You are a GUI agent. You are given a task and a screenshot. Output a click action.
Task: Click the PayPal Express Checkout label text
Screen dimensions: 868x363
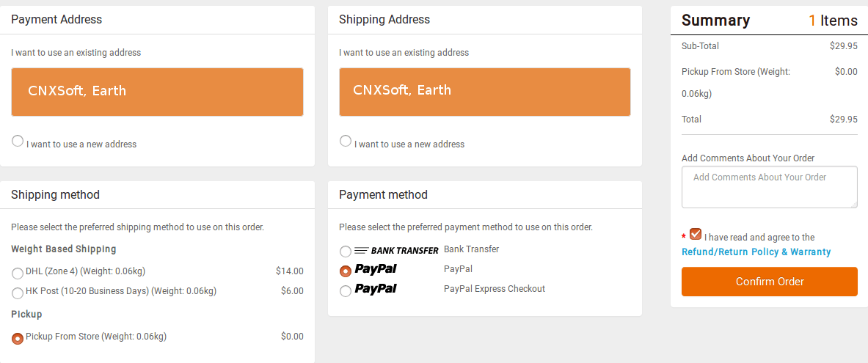click(x=495, y=289)
